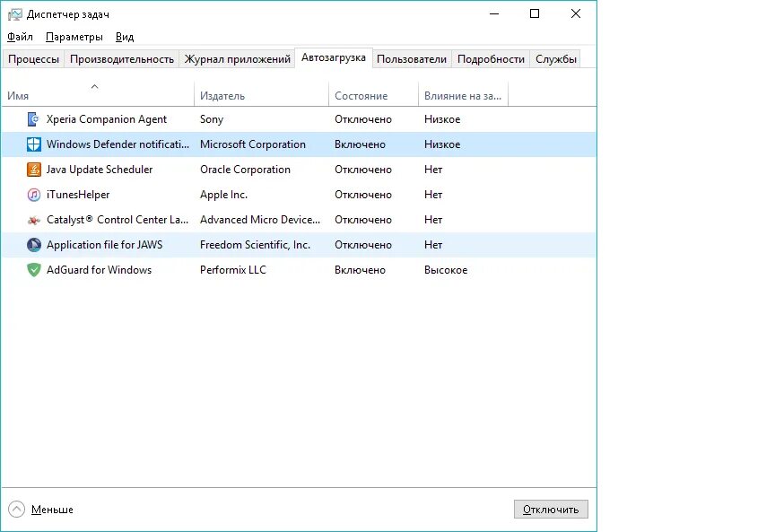Click the Oracle Corporation publisher cell

point(245,170)
